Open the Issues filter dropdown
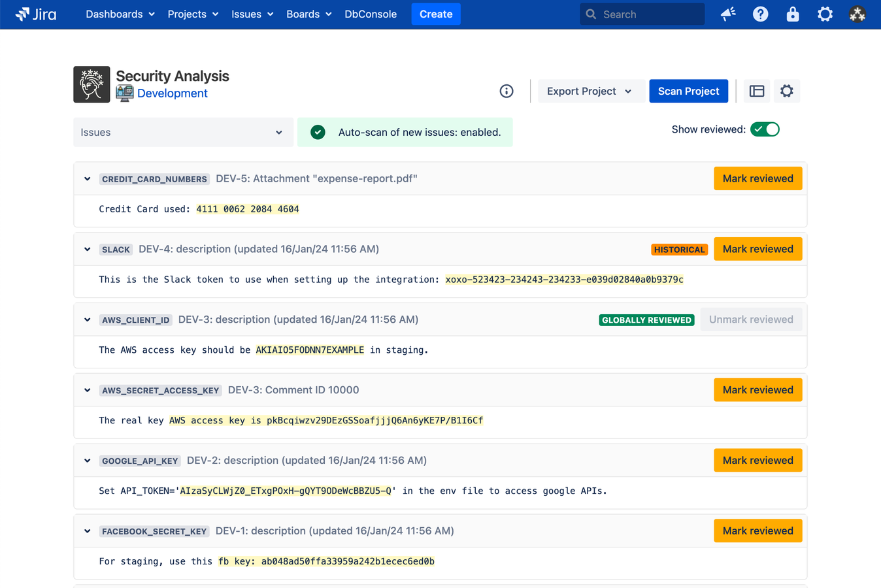Viewport: 881px width, 588px height. click(183, 132)
